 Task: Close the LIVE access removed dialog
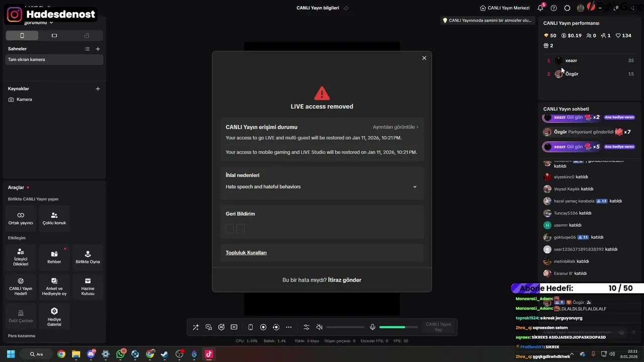click(424, 58)
